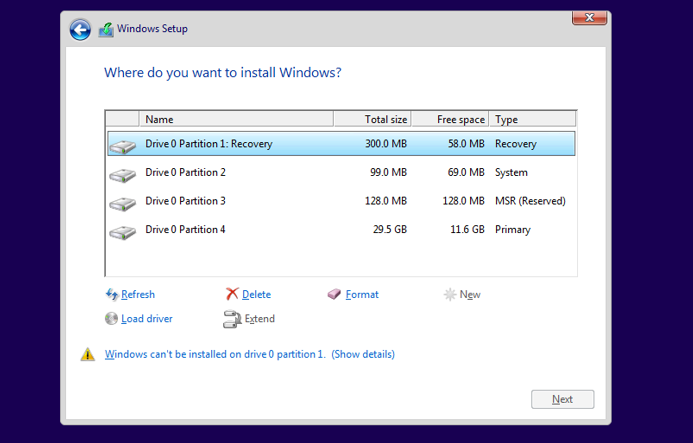Click the Load driver disc icon
The width and height of the screenshot is (693, 443).
(x=111, y=318)
